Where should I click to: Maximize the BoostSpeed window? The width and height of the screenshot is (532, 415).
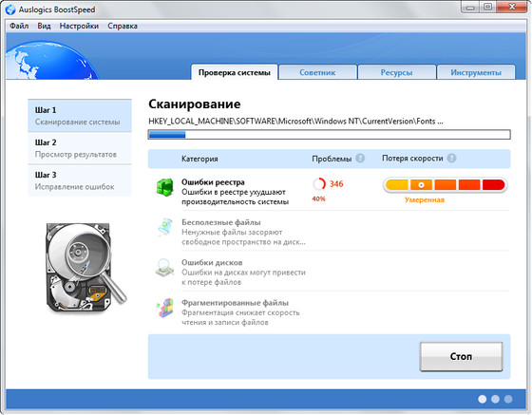point(488,8)
